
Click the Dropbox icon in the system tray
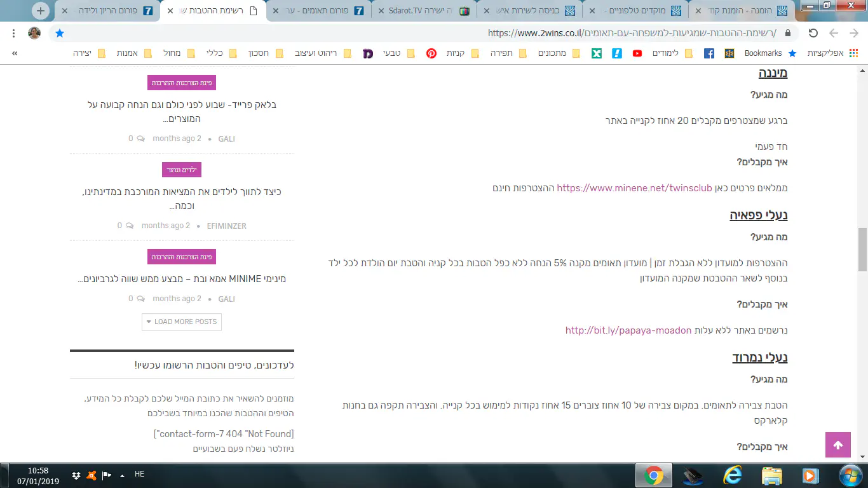tap(76, 475)
